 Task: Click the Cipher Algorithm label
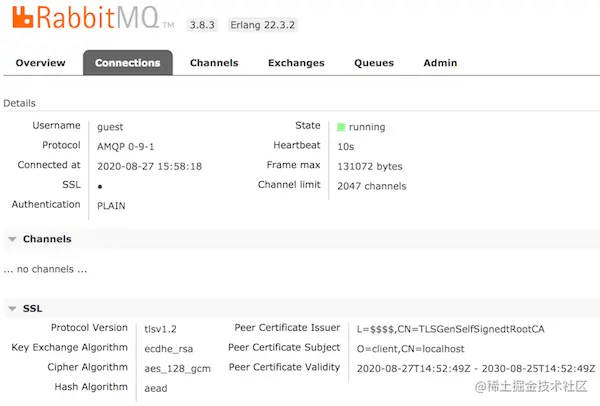87,367
